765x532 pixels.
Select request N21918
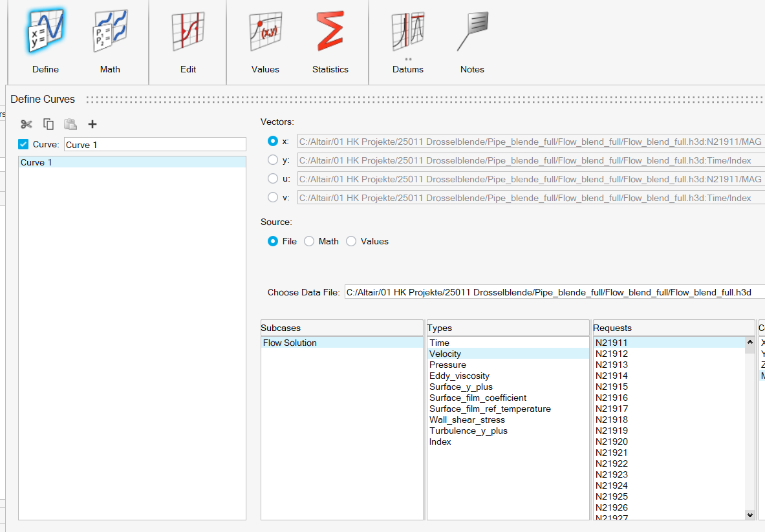click(x=669, y=420)
